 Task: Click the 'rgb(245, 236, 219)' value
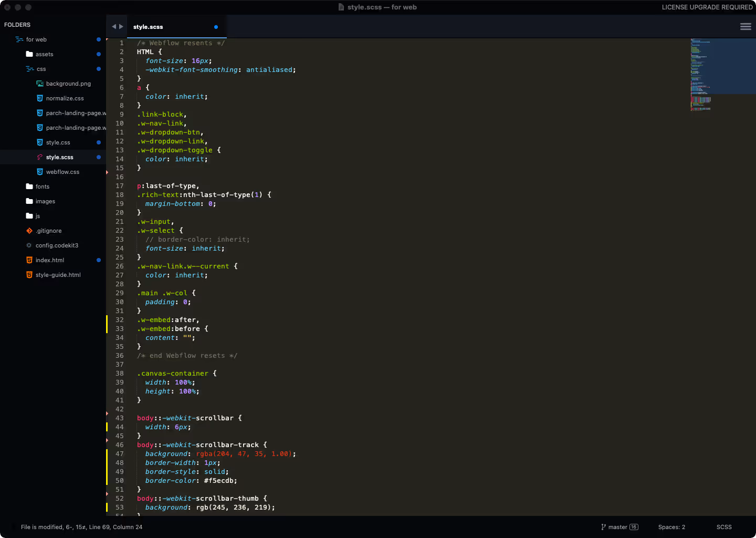234,508
